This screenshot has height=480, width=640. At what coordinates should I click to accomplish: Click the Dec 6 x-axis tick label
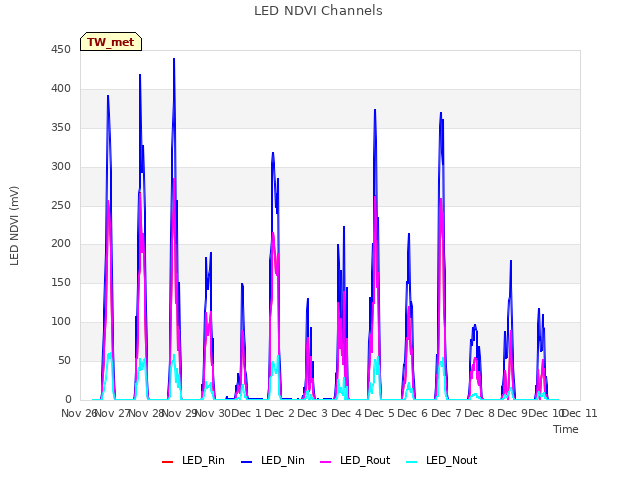pos(413,413)
